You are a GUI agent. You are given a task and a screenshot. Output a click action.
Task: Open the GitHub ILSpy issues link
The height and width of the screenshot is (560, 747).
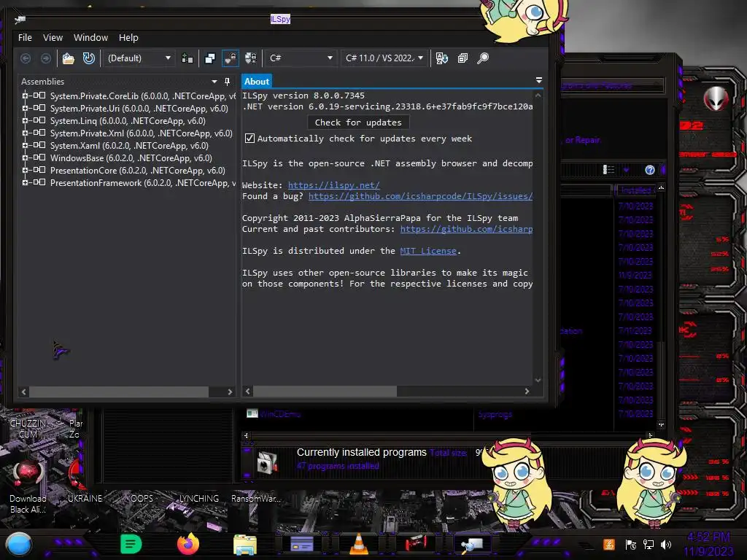421,196
